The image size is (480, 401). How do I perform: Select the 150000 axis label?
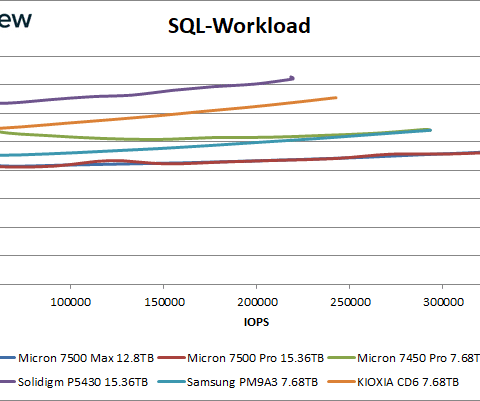[164, 302]
